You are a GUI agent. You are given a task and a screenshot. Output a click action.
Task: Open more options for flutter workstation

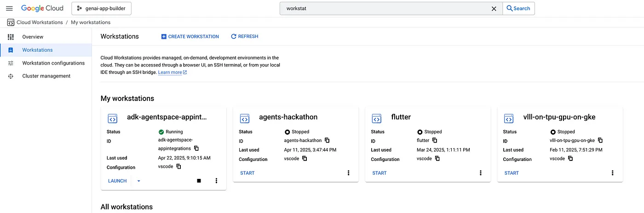481,173
